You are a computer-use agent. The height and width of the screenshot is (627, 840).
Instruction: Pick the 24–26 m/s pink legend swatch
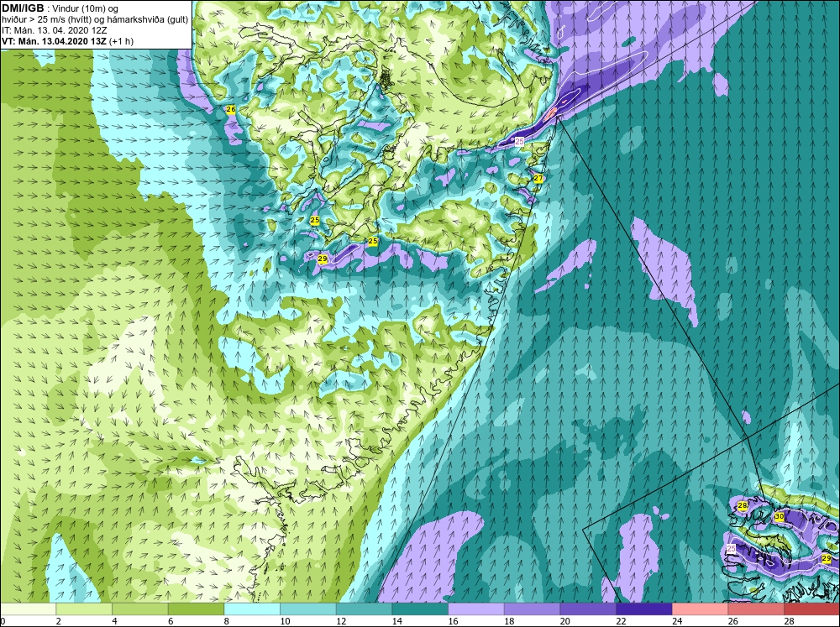click(x=700, y=609)
